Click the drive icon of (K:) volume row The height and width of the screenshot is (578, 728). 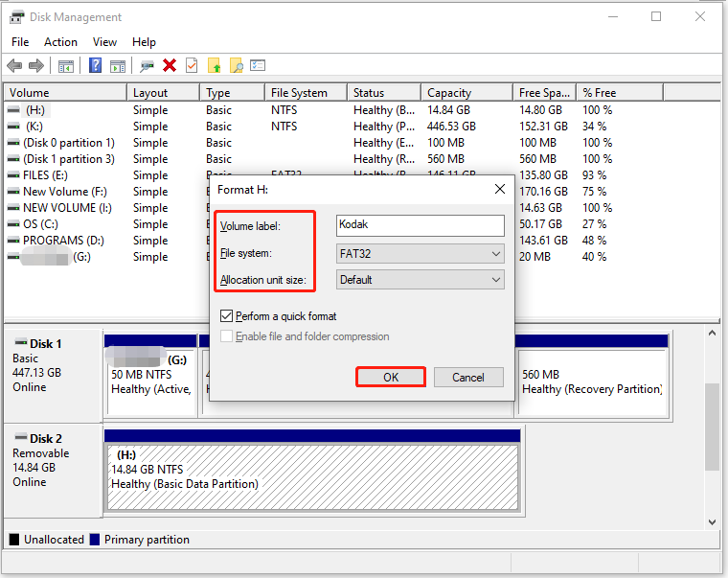14,127
